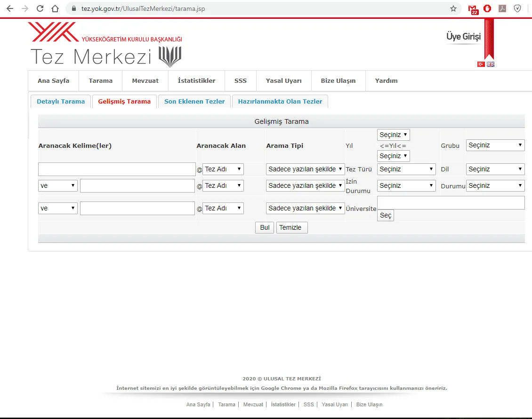Open browser home page icon
The image size is (532, 419).
[x=55, y=8]
